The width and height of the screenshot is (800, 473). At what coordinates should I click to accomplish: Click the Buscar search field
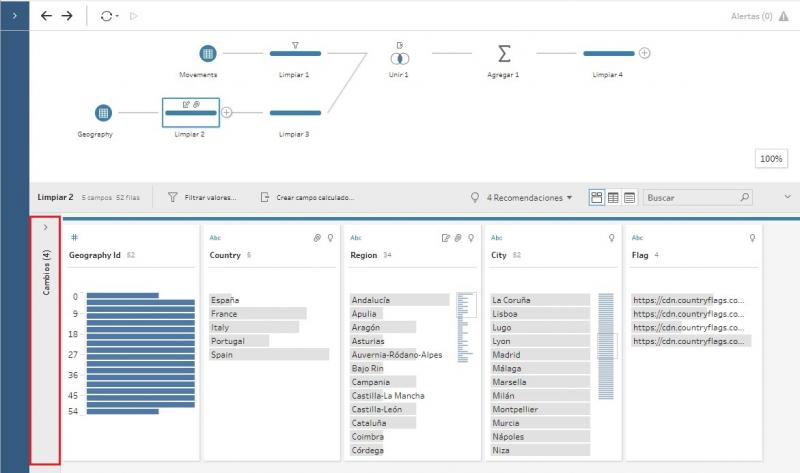692,198
